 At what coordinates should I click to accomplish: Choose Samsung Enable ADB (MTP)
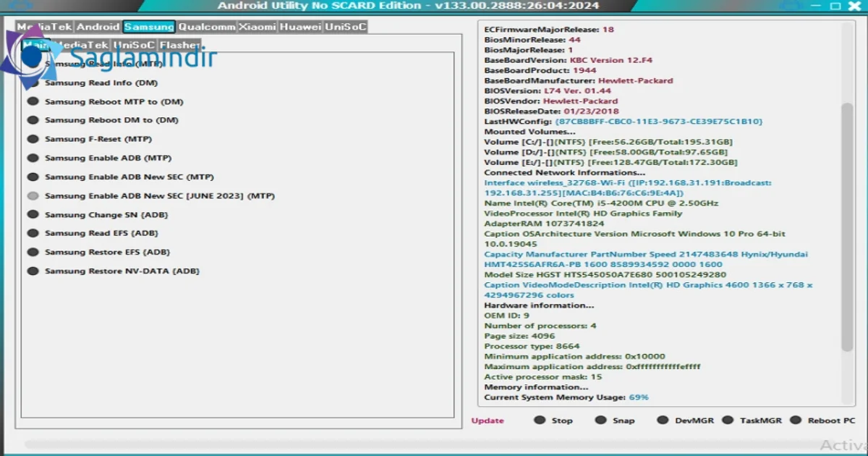point(99,158)
